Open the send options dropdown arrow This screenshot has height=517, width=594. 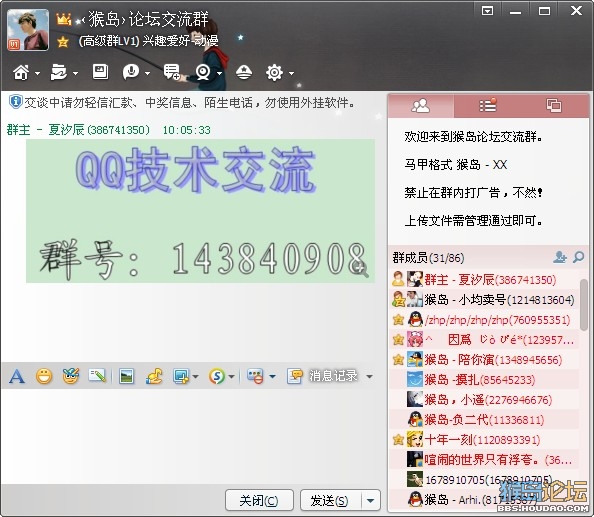[x=370, y=500]
